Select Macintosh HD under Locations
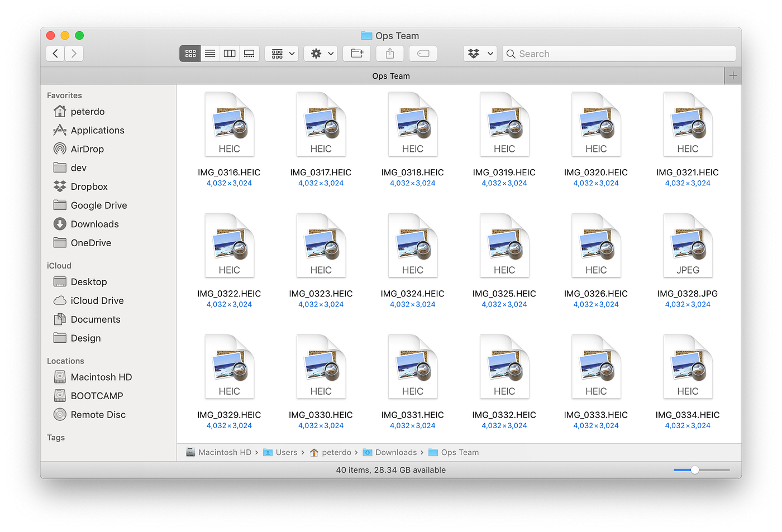 (101, 377)
